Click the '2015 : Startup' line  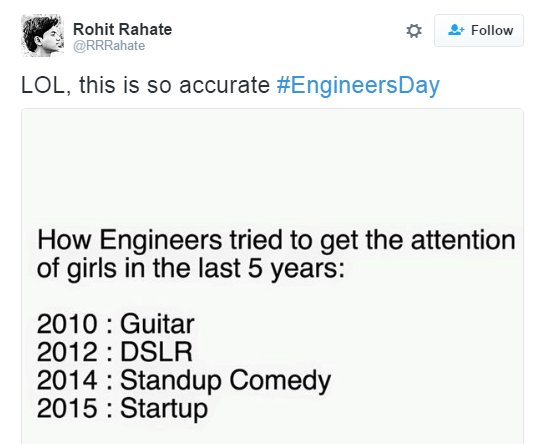tap(122, 408)
